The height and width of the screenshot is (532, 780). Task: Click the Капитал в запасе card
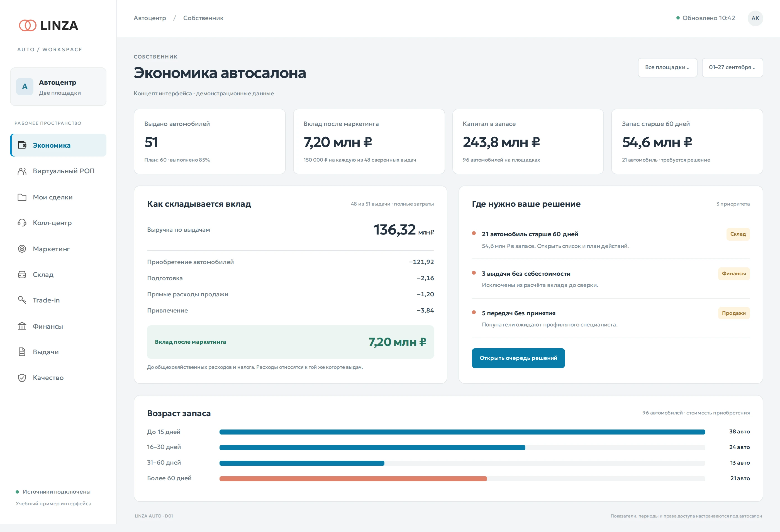pyautogui.click(x=528, y=141)
